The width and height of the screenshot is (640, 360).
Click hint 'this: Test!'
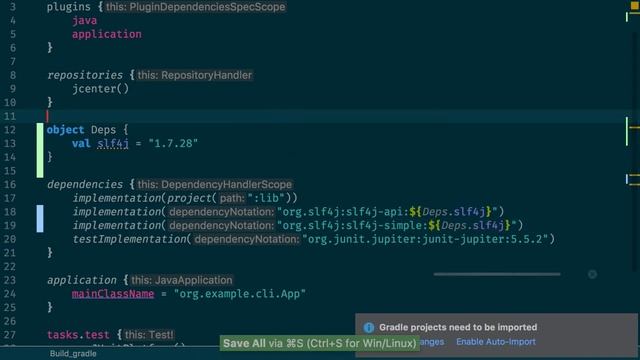pos(149,335)
